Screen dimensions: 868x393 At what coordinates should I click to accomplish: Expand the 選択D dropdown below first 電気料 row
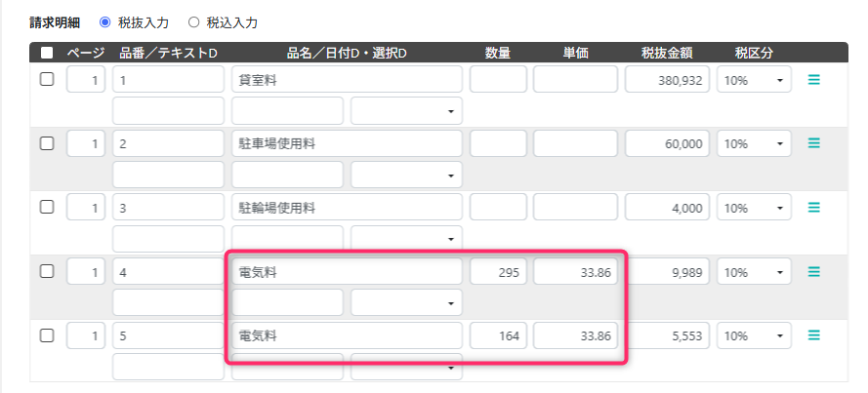[x=406, y=303]
